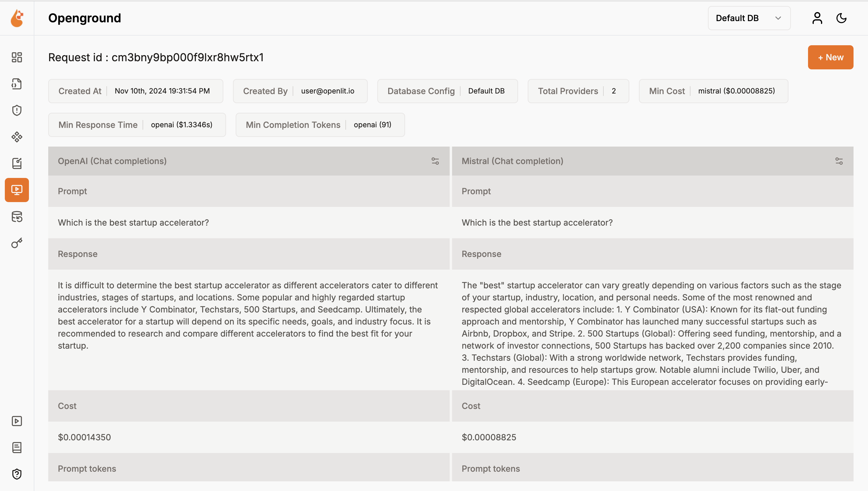Open API Keys using the key icon
868x491 pixels.
pyautogui.click(x=17, y=243)
